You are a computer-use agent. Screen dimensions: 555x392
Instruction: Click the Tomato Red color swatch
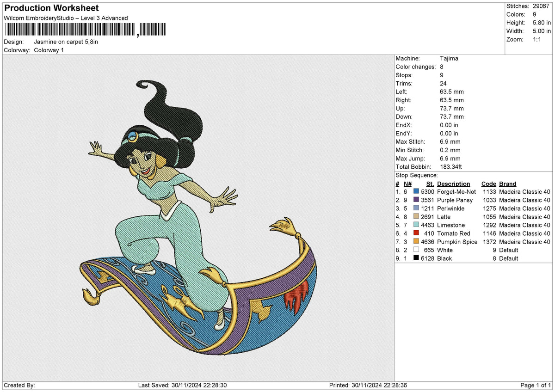tap(416, 233)
